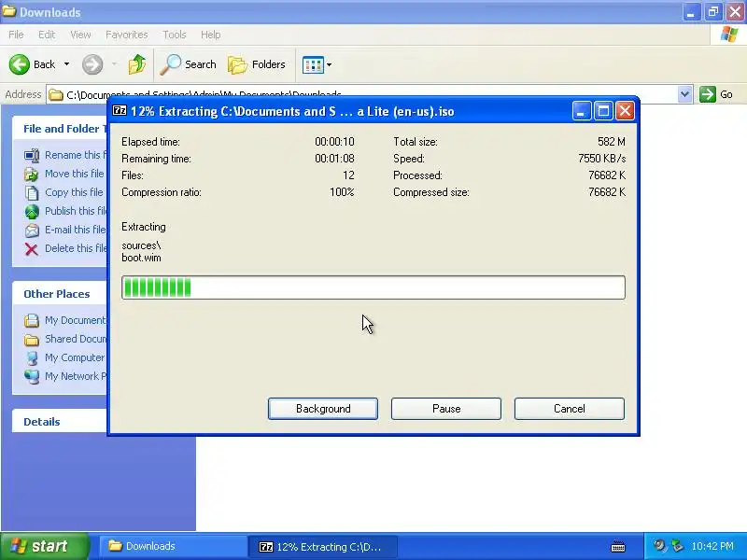Click the network system tray icon
This screenshot has width=747, height=560.
pos(677,546)
